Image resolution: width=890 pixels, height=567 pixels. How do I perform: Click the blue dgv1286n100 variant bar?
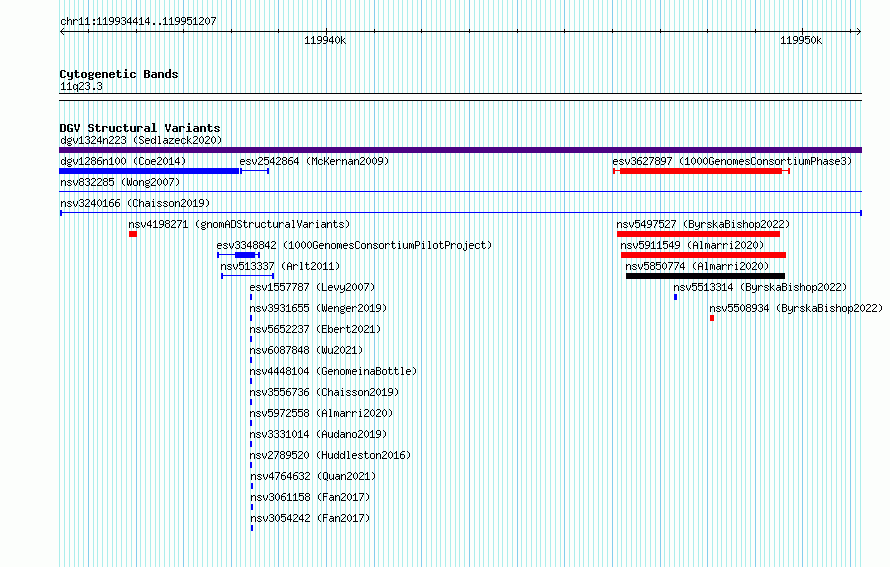149,171
